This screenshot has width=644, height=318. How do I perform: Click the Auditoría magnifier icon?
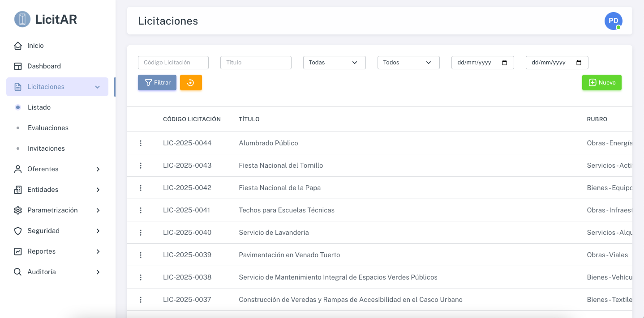click(18, 272)
